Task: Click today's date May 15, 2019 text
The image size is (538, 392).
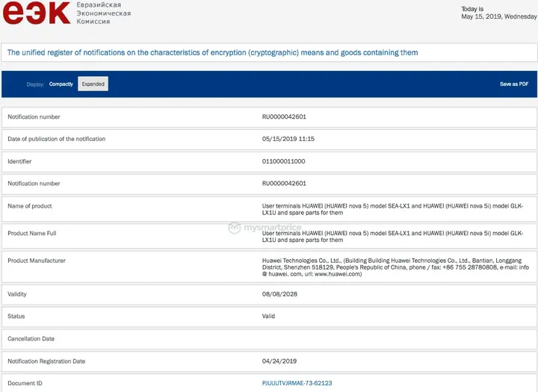Action: coord(498,16)
